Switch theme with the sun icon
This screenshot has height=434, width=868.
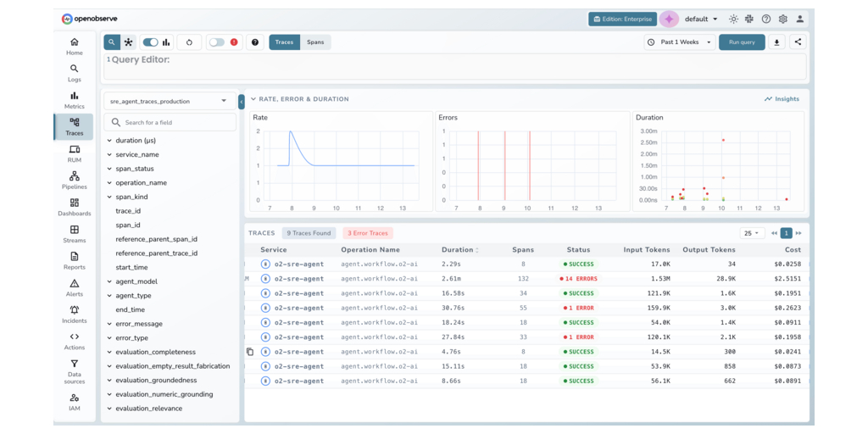coord(733,19)
